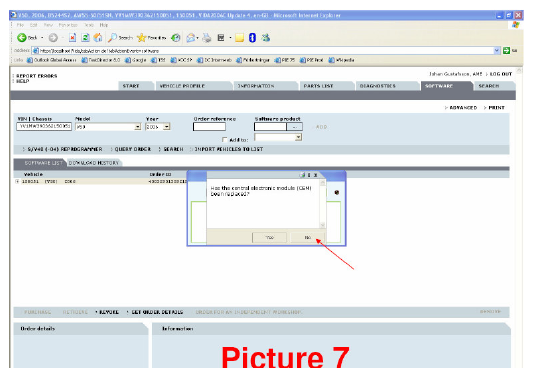Click the REVOKE link
This screenshot has height=377, width=533.
[x=109, y=312]
